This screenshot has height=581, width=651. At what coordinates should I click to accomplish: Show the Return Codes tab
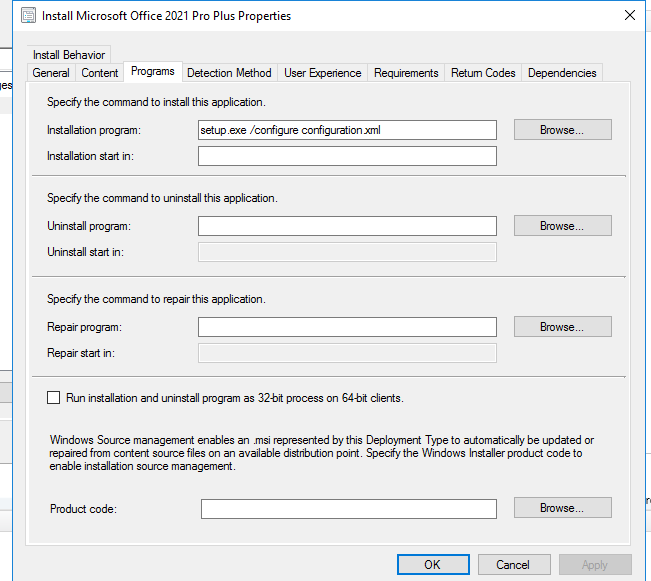coord(483,73)
